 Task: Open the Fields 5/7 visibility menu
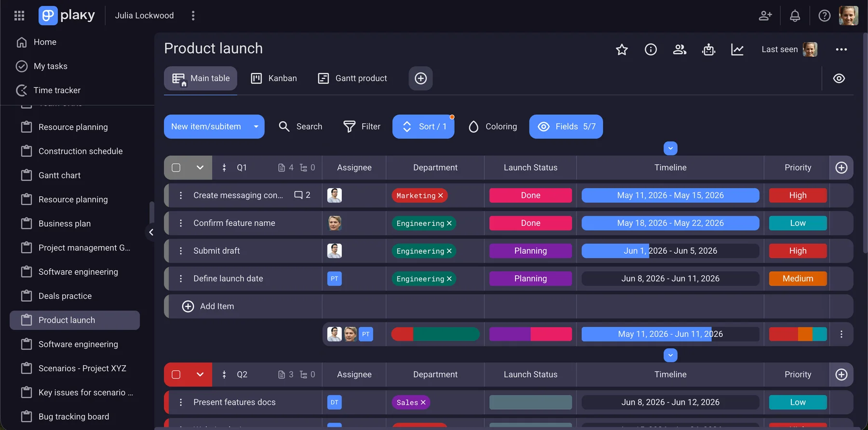[566, 126]
